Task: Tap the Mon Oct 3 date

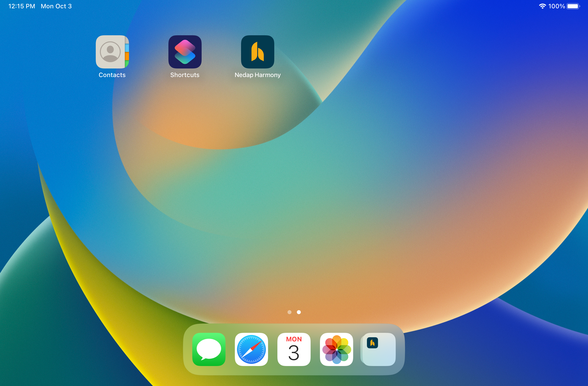Action: (x=56, y=6)
